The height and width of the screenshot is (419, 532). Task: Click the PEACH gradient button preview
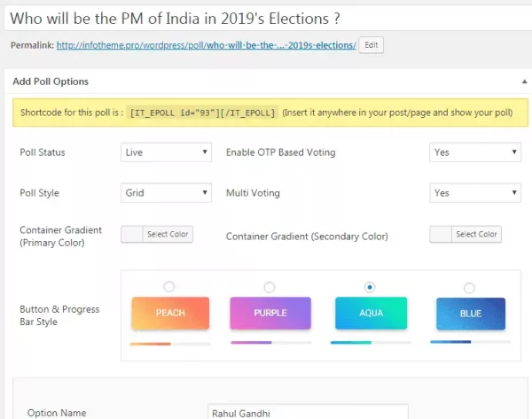click(170, 313)
